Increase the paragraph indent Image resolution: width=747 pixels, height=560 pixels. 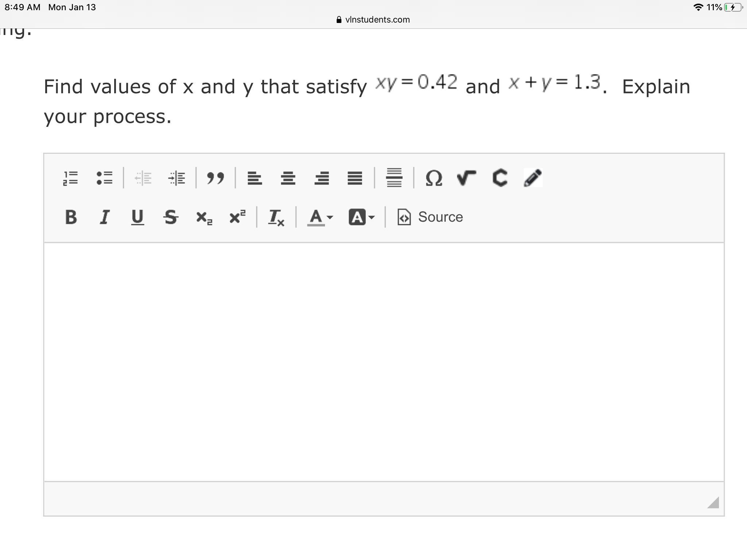click(x=177, y=178)
